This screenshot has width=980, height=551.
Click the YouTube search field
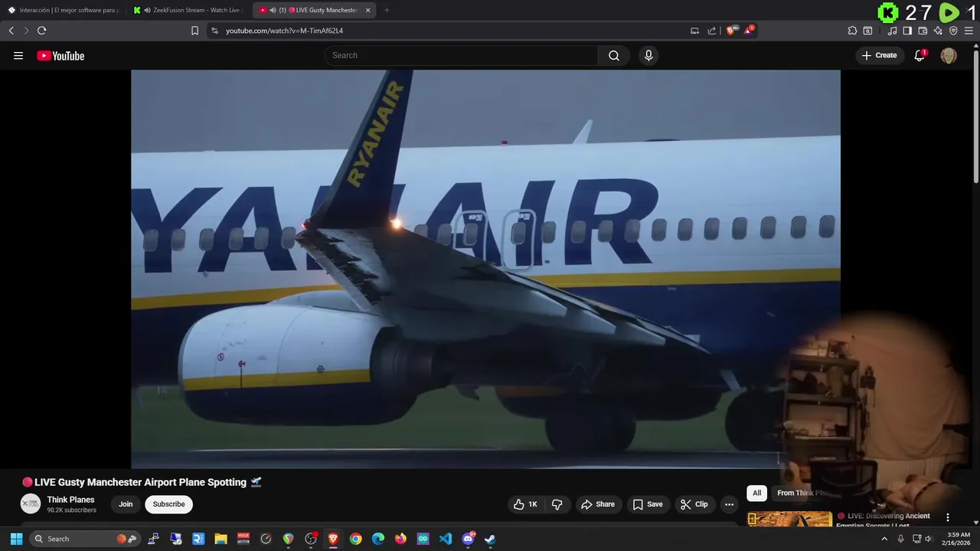[461, 55]
